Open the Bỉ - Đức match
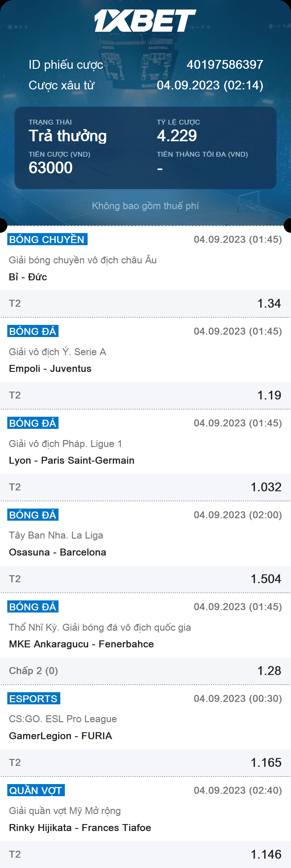The image size is (291, 868). point(28,277)
